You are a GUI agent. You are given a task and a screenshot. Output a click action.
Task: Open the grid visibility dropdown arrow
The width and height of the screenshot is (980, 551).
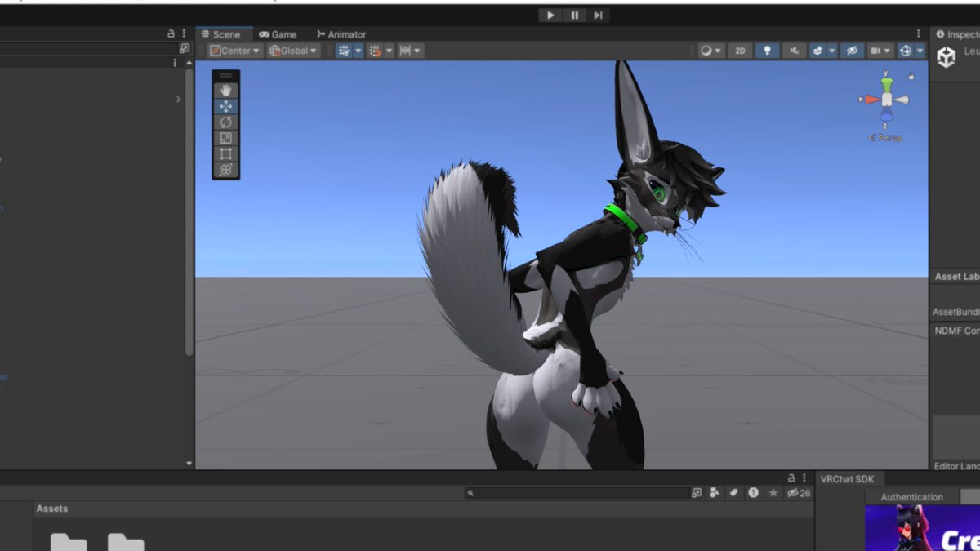coord(358,51)
